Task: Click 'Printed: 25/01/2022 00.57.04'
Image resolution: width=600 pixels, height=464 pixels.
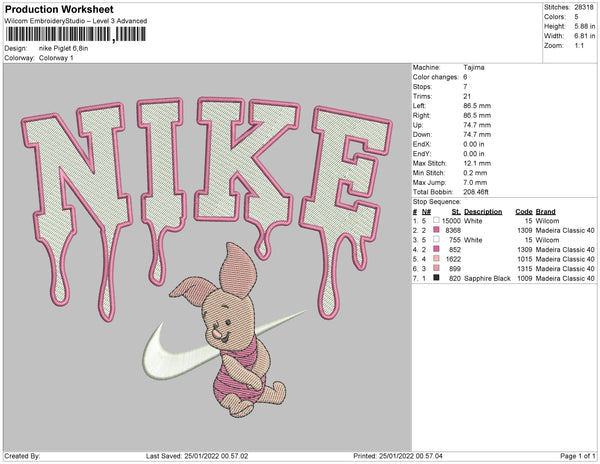Action: pos(398,456)
